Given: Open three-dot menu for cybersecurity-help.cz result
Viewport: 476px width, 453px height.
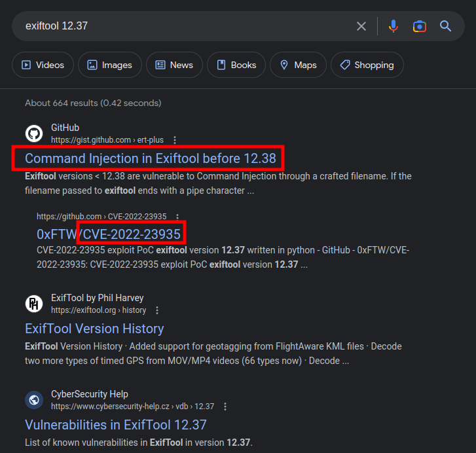Looking at the screenshot, I should pos(225,407).
